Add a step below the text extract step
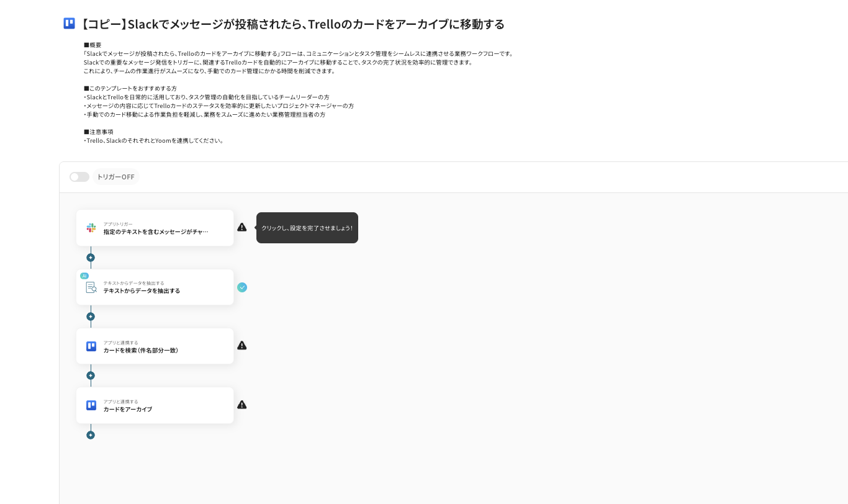Viewport: 848px width, 504px height. click(91, 317)
